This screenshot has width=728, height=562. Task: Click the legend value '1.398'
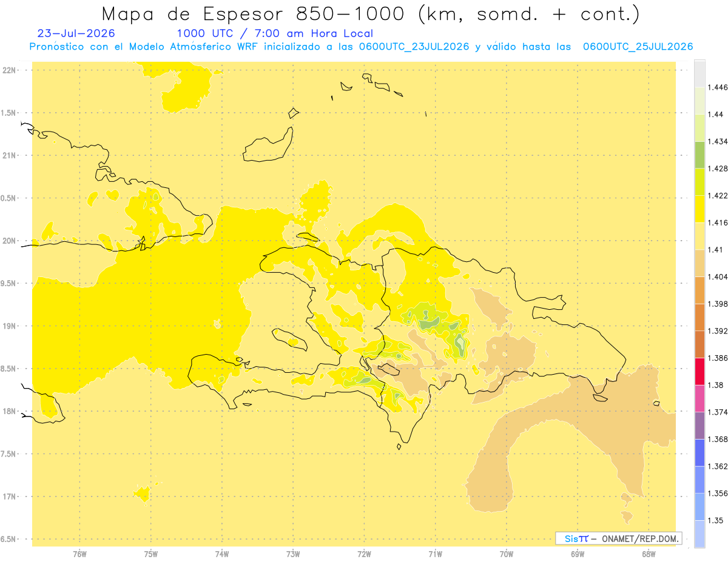717,304
